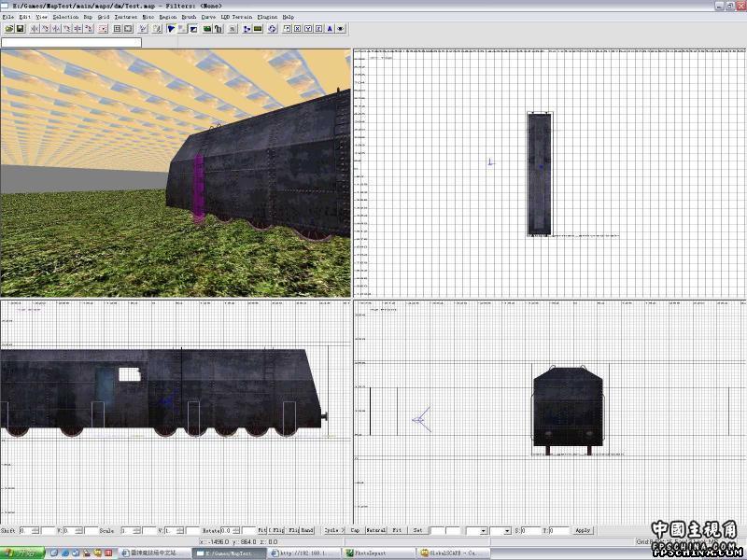Viewport: 747px width, 560px height.
Task: Click the blue letter A toolbar icon
Action: 330,29
